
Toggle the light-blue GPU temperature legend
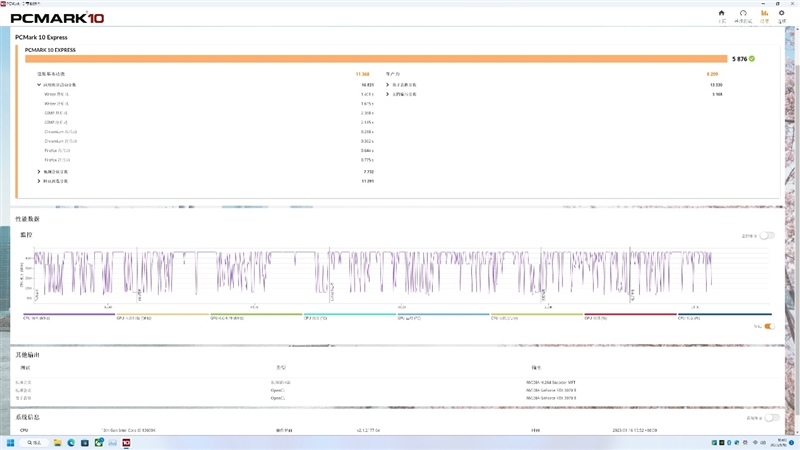click(443, 316)
